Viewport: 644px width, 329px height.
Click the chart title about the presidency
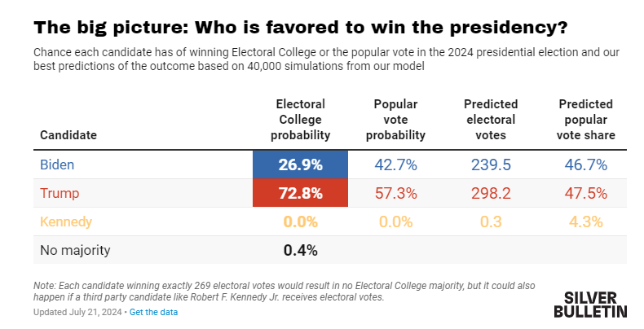[x=301, y=28]
